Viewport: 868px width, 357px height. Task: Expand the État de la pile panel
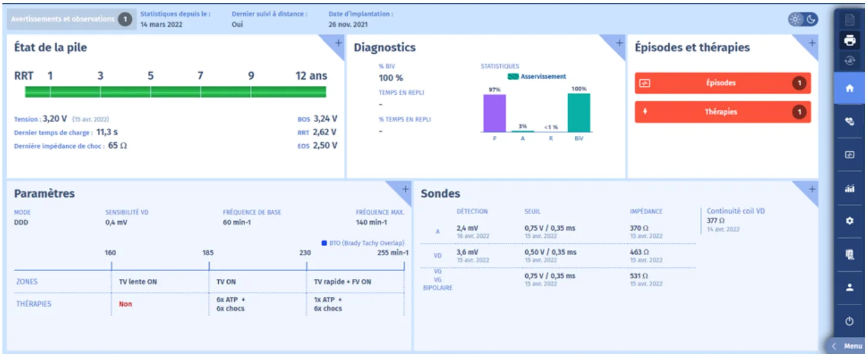click(x=338, y=43)
